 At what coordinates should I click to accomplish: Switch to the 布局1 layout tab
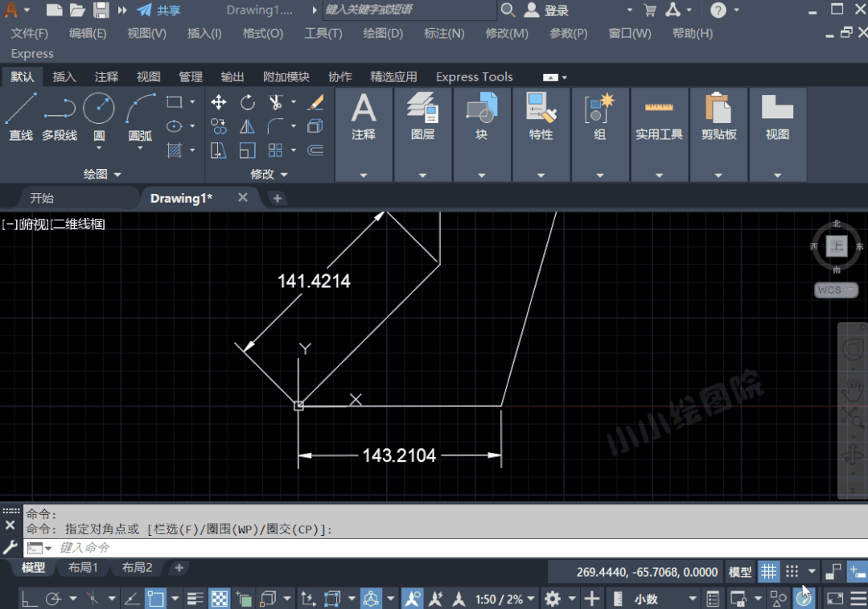[83, 567]
